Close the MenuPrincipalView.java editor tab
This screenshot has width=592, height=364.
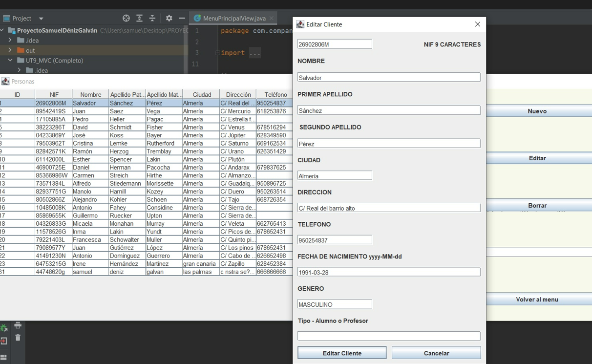click(x=272, y=18)
